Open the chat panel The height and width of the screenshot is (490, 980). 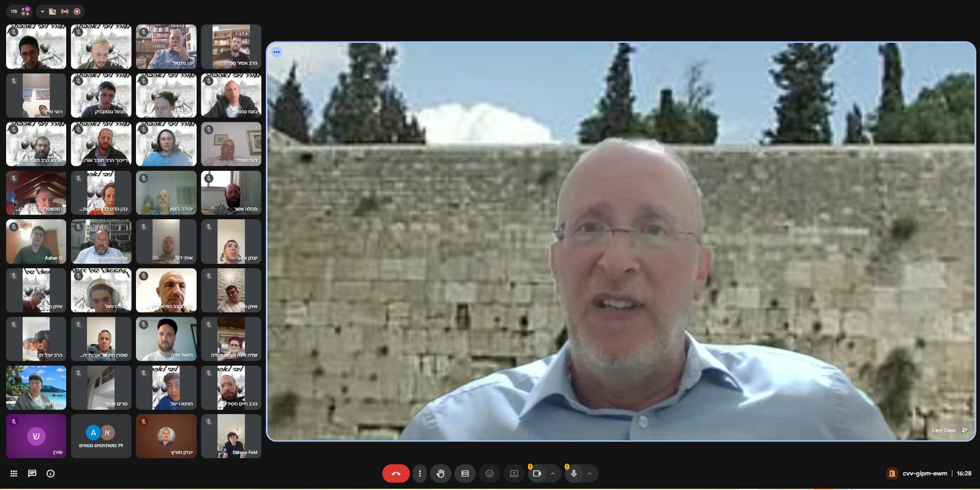(x=32, y=473)
